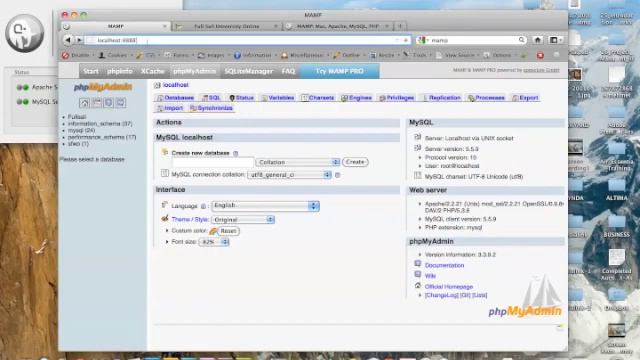This screenshot has width=640, height=360.
Task: Click the localhost server icon in breadcrumb
Action: point(157,85)
